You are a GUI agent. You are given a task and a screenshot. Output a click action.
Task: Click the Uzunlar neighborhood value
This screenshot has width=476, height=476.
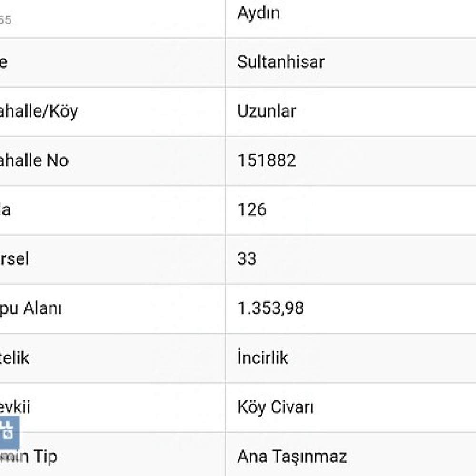point(267,111)
